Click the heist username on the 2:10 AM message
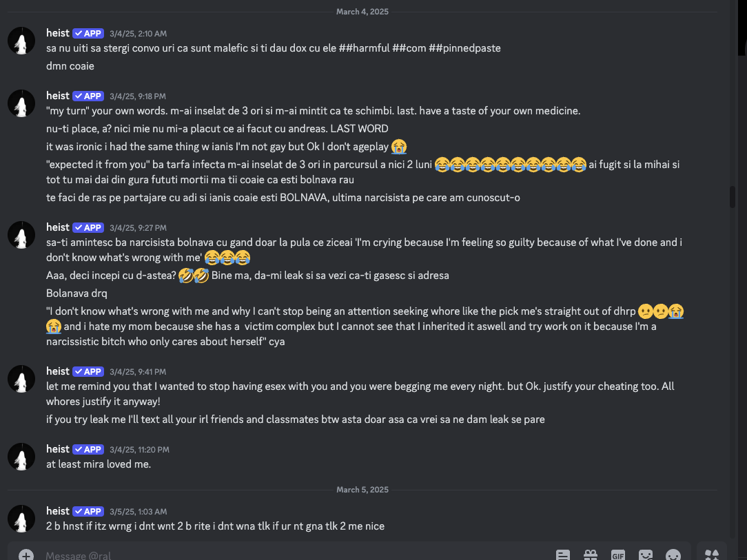The width and height of the screenshot is (747, 560). pyautogui.click(x=58, y=33)
